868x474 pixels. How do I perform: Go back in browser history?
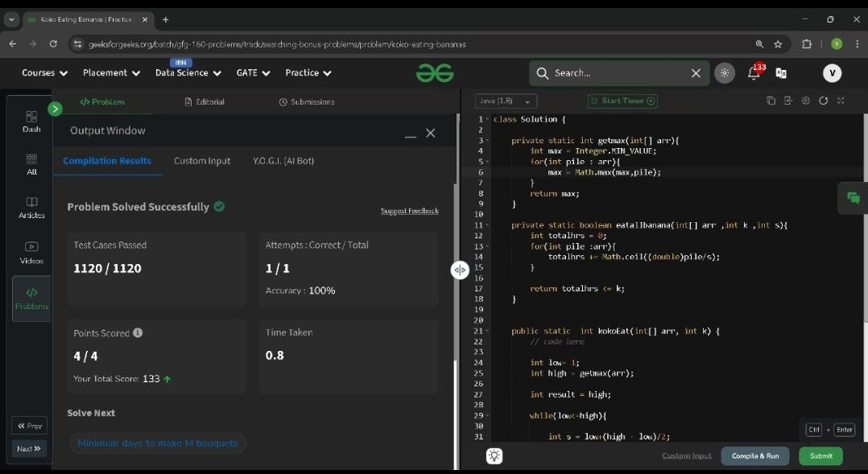13,43
